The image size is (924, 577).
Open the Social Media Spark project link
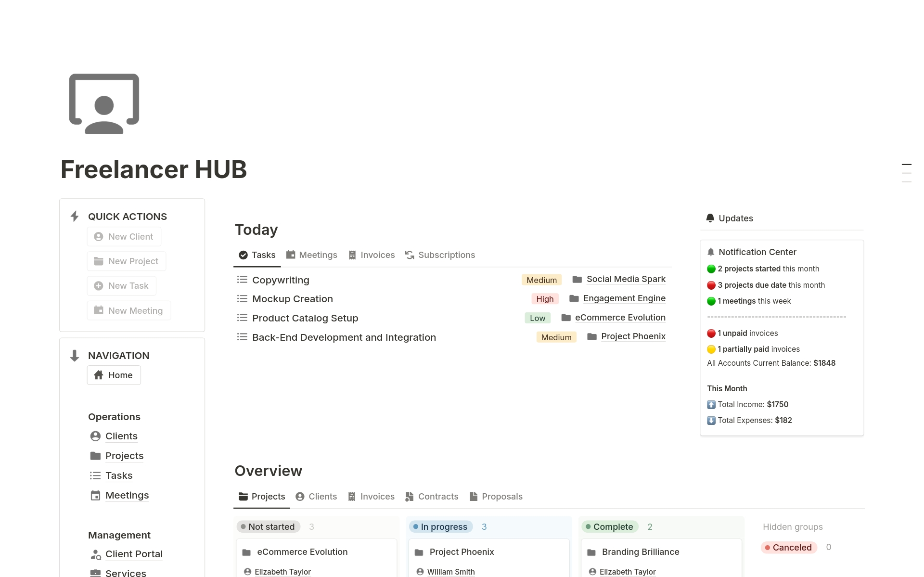(x=626, y=279)
